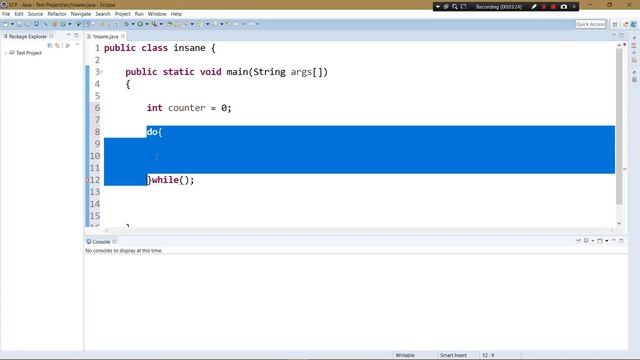Screen dimensions: 640x360
Task: Open the Window menu
Action: point(157,14)
